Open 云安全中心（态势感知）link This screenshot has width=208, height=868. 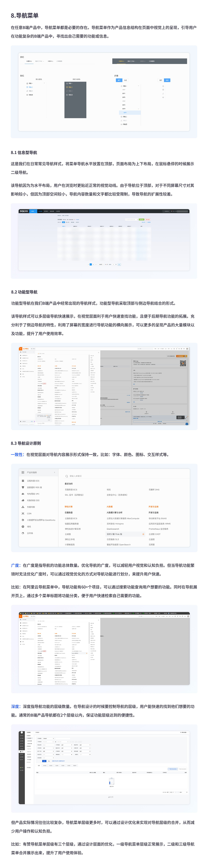tap(117, 495)
